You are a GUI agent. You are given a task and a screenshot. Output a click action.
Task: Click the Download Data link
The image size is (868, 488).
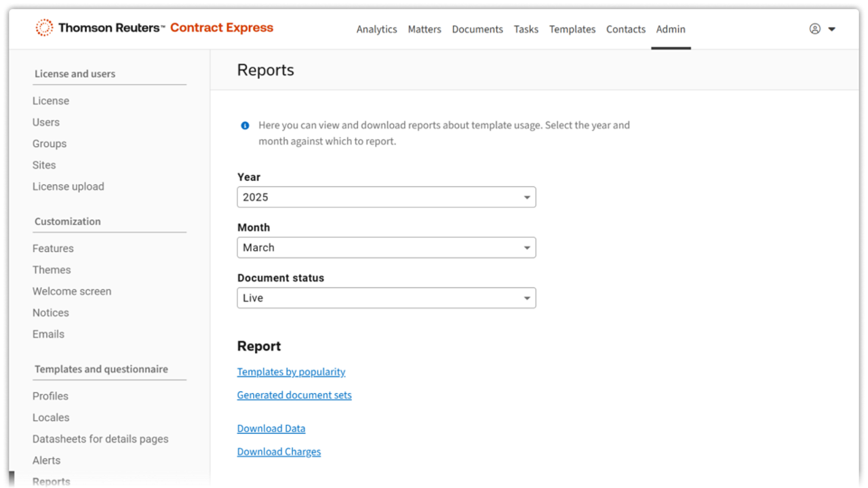(x=271, y=428)
